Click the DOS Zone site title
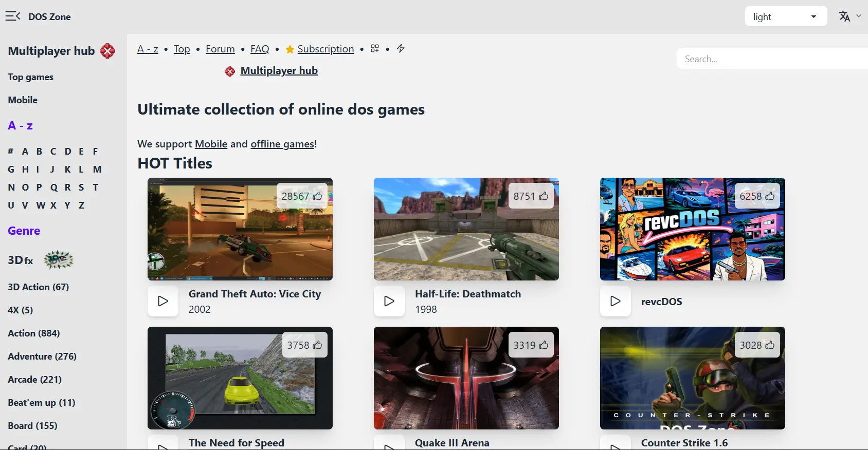This screenshot has width=868, height=450. click(50, 16)
